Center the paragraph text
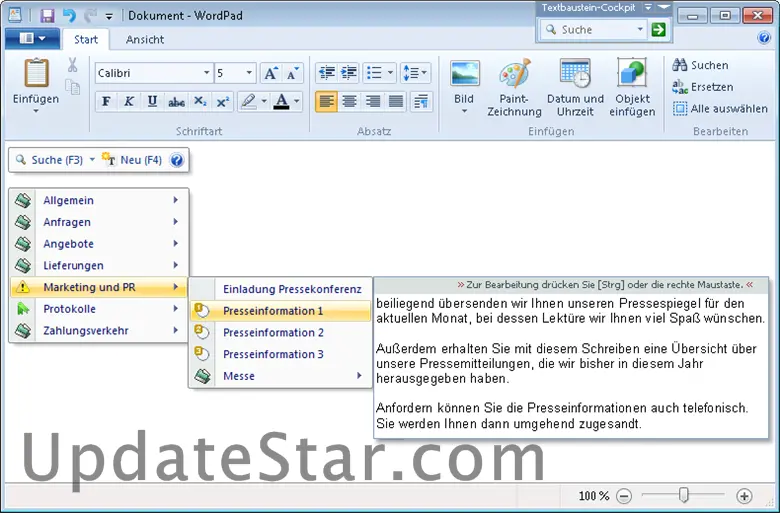Viewport: 780px width, 513px height. point(349,102)
